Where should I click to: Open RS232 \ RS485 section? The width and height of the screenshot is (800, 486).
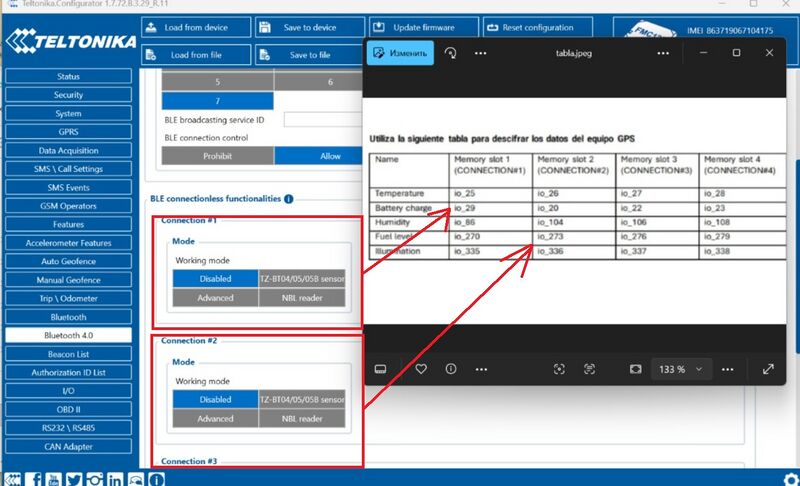pyautogui.click(x=68, y=428)
